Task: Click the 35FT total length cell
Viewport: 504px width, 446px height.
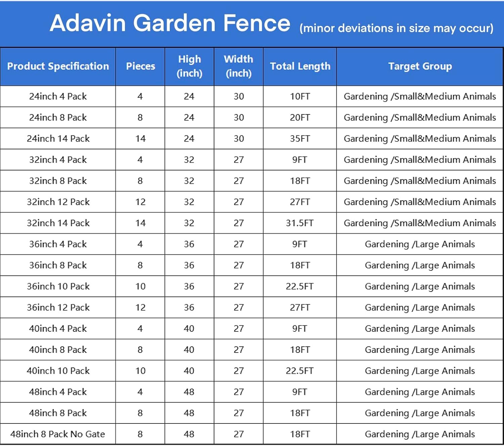Action: coord(300,138)
